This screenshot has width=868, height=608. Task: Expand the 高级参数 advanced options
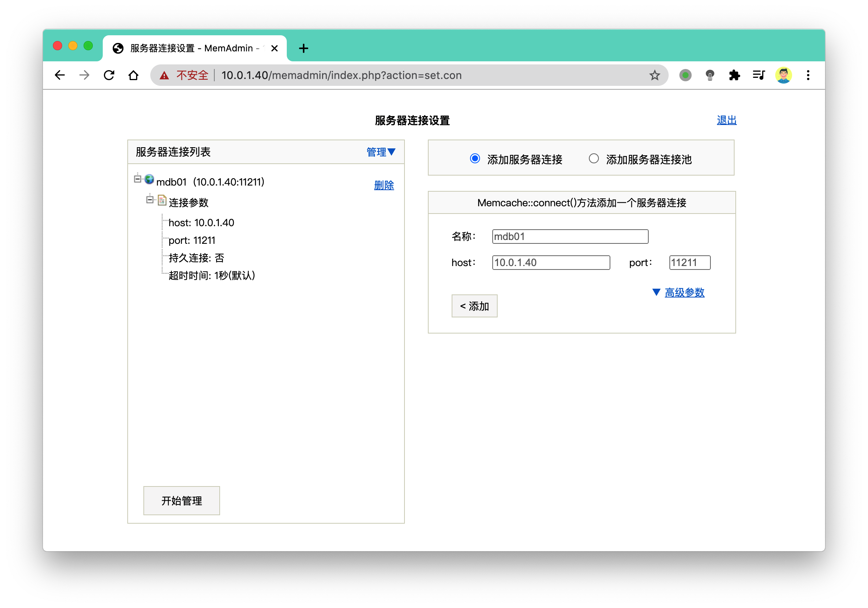(x=684, y=292)
